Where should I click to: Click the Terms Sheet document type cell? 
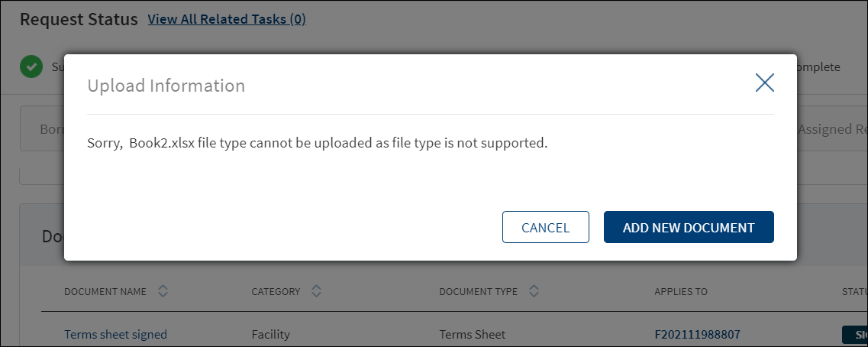click(473, 334)
